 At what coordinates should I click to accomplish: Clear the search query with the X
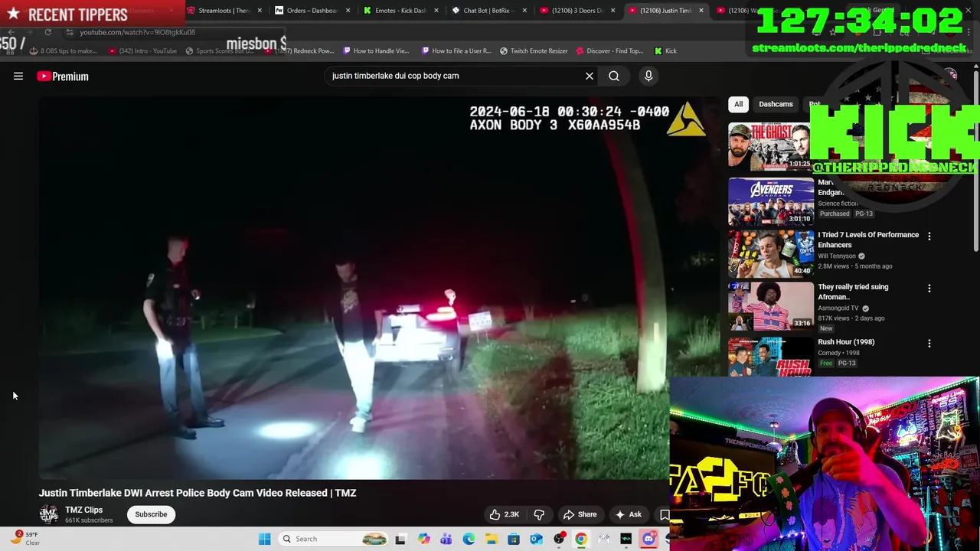click(x=590, y=76)
